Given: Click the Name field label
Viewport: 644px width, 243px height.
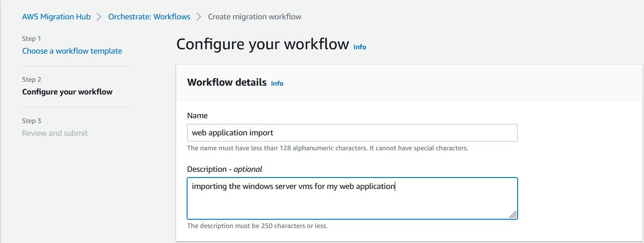Looking at the screenshot, I should [197, 116].
